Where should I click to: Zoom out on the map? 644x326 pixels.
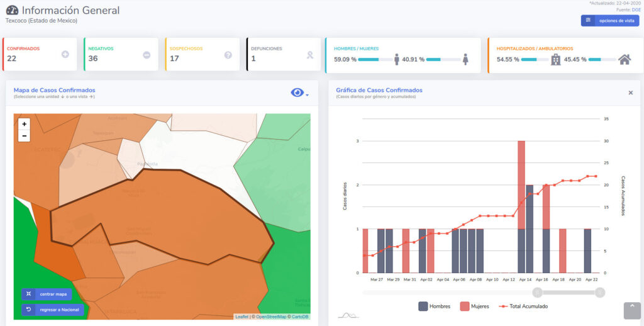click(x=24, y=136)
